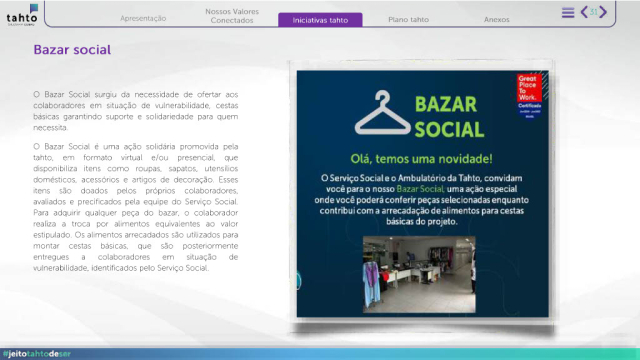640x360 pixels.
Task: Advance with the next slide arrow
Action: tap(603, 12)
